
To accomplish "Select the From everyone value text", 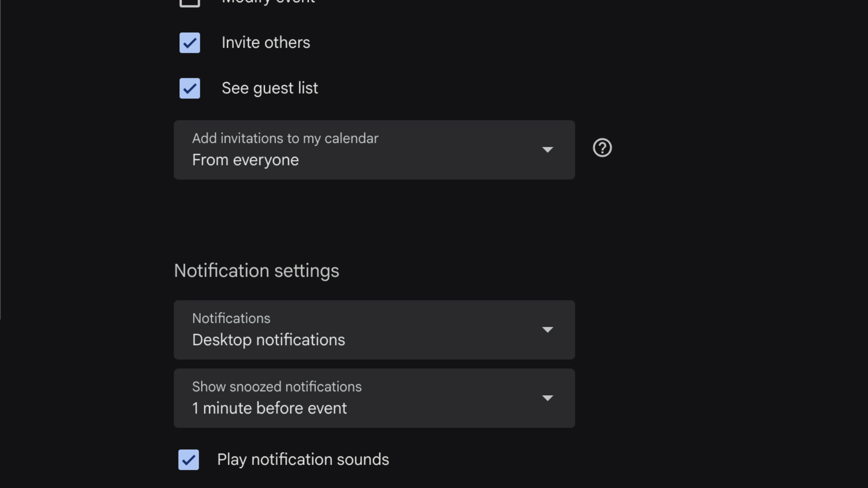I will [x=245, y=160].
